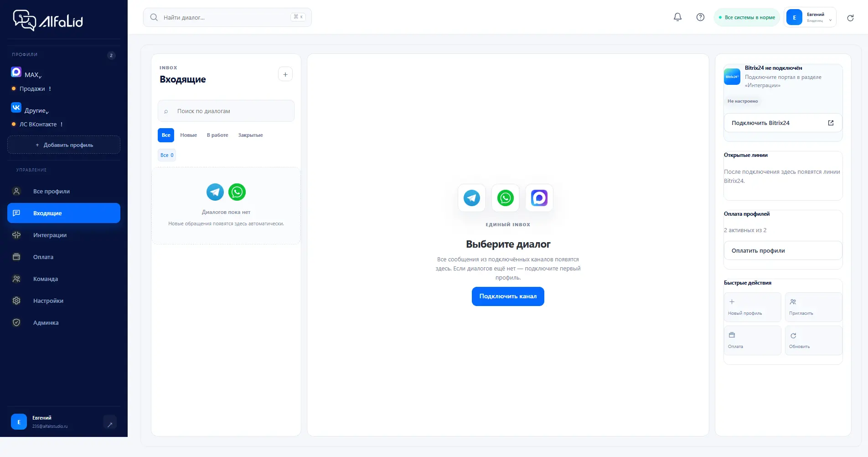The width and height of the screenshot is (868, 457).
Task: Open the notifications bell
Action: pyautogui.click(x=677, y=17)
